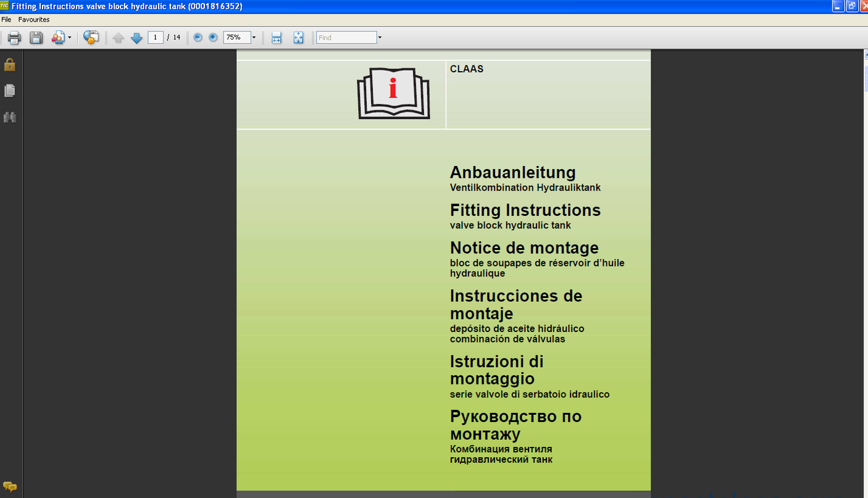Save a copy of the document

point(36,37)
